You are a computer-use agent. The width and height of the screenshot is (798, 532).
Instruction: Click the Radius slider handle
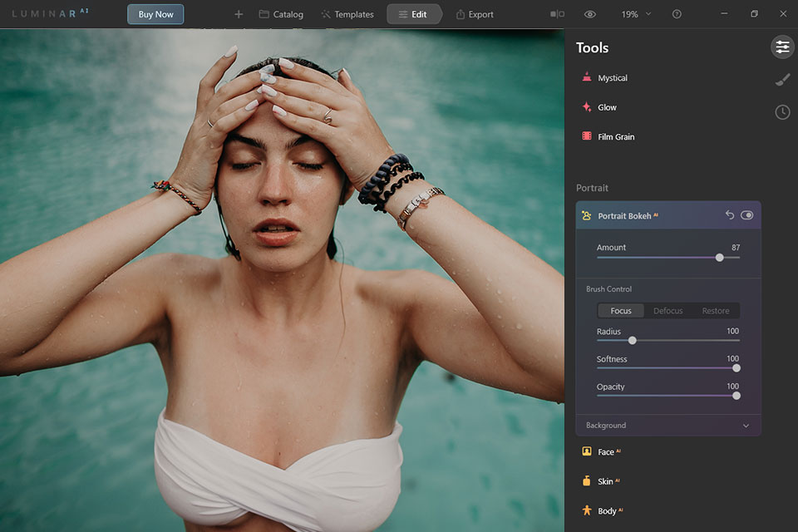click(x=632, y=340)
